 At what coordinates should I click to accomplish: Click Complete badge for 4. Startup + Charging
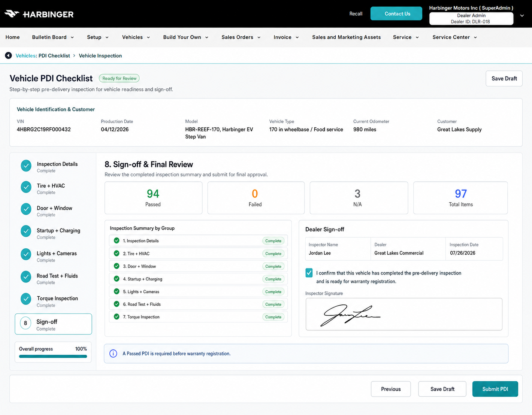(x=273, y=279)
